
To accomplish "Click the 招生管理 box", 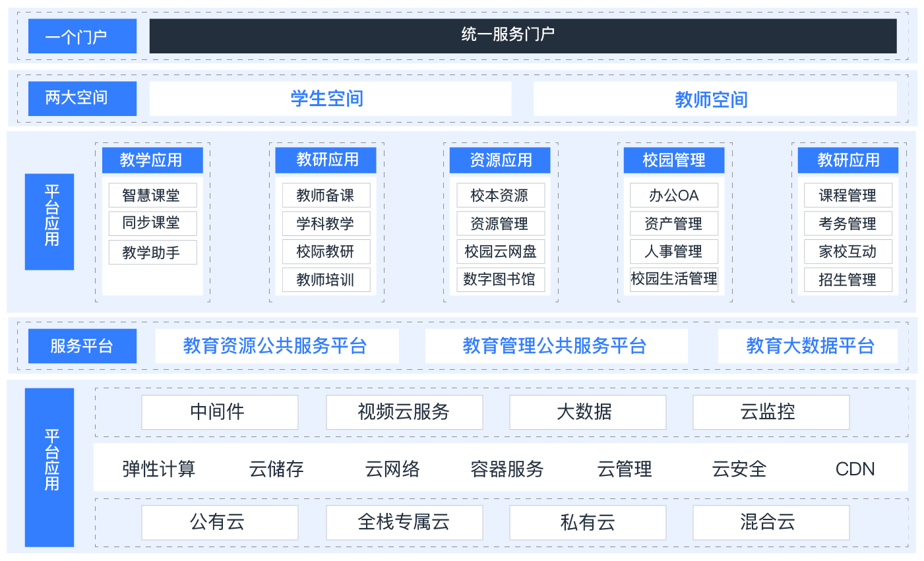I will 848,280.
